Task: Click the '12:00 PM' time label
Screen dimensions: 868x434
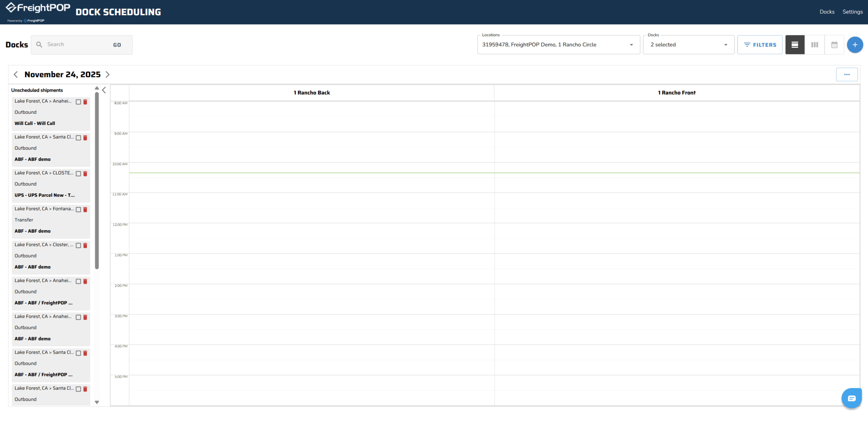Action: pyautogui.click(x=120, y=225)
